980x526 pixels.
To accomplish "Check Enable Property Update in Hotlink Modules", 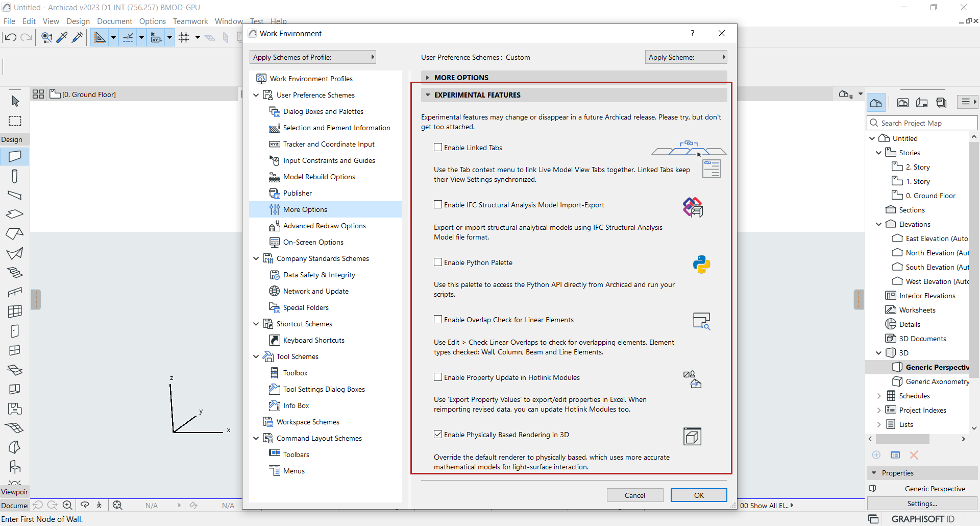I will 438,377.
